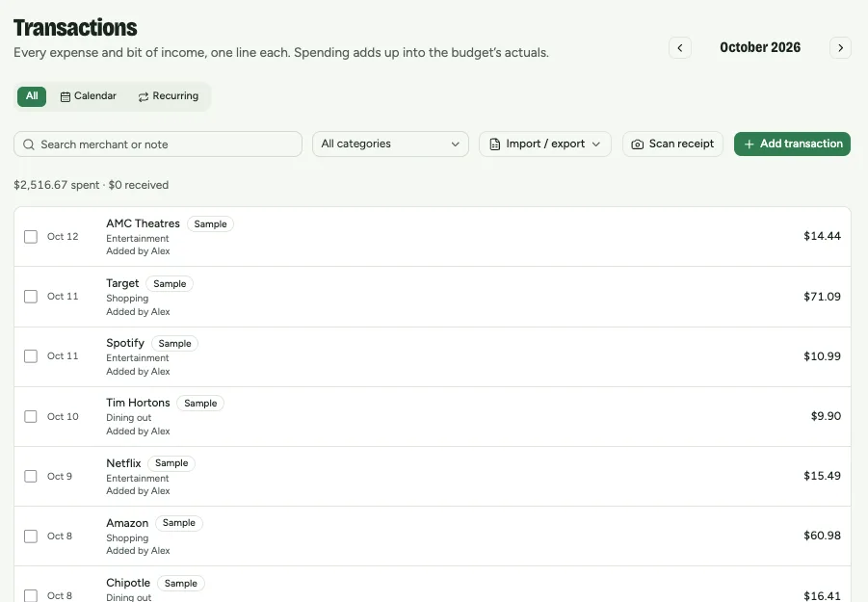868x602 pixels.
Task: Open the Chipotle transaction name
Action: 128,583
